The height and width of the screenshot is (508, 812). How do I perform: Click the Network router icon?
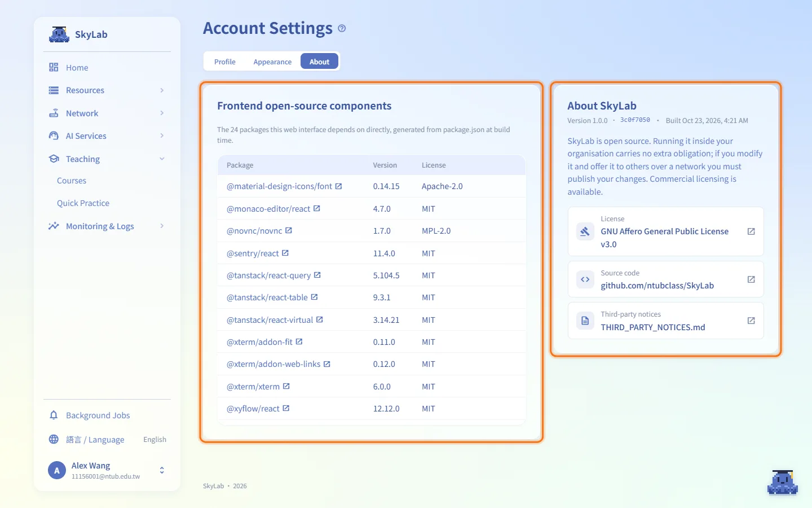coord(54,113)
